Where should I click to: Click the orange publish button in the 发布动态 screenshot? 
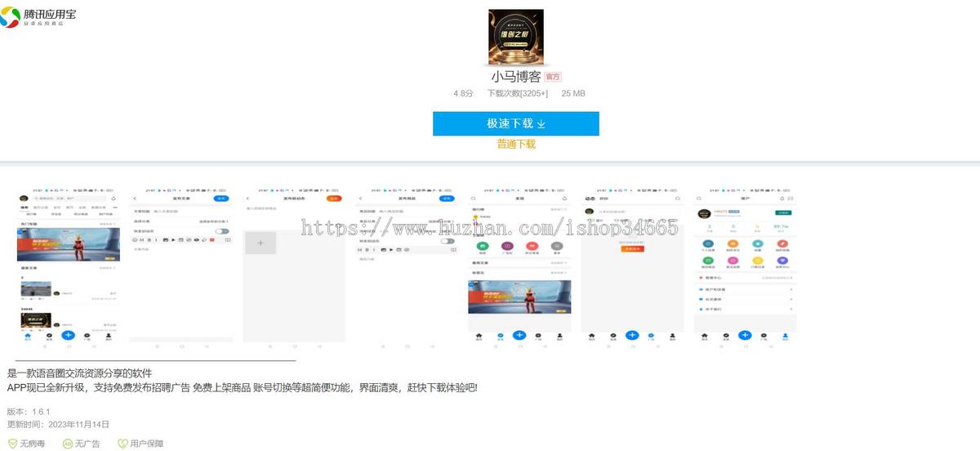click(334, 199)
